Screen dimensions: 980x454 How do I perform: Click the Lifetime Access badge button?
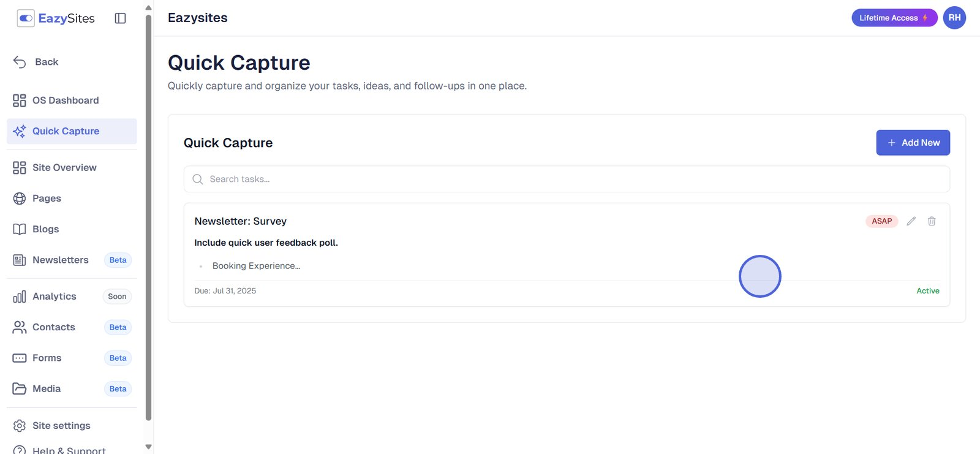tap(894, 18)
